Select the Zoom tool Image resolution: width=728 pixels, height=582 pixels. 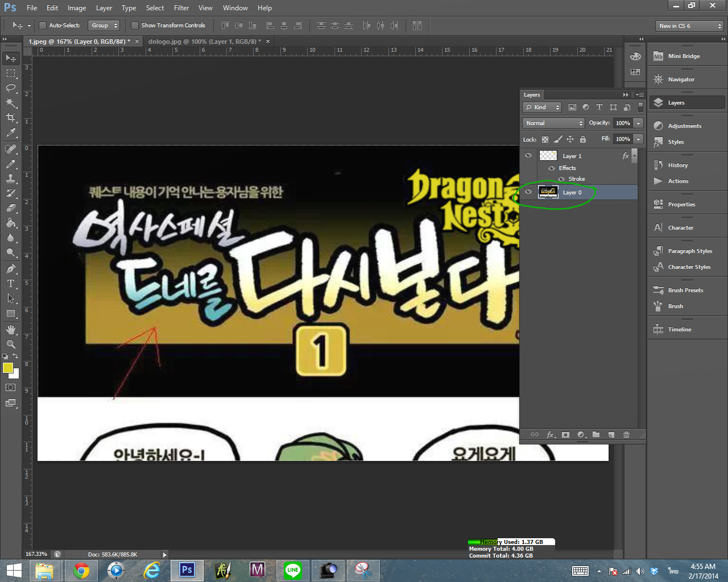(11, 344)
